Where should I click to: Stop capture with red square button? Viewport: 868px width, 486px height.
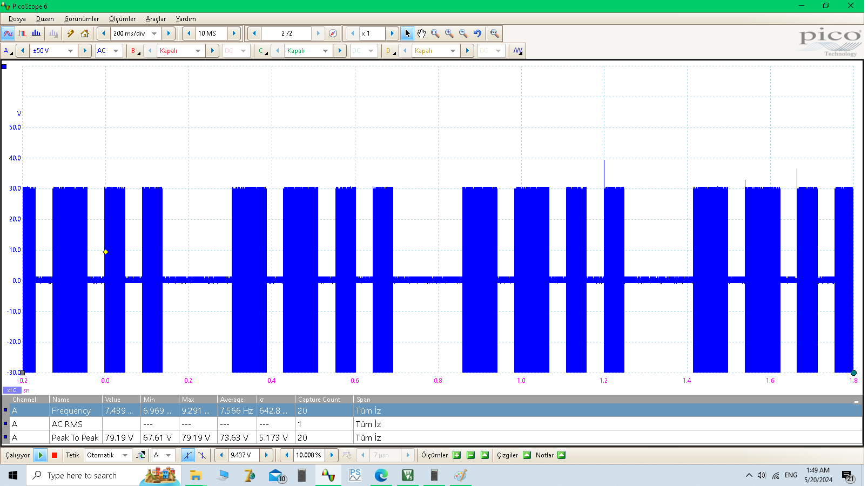pyautogui.click(x=55, y=455)
